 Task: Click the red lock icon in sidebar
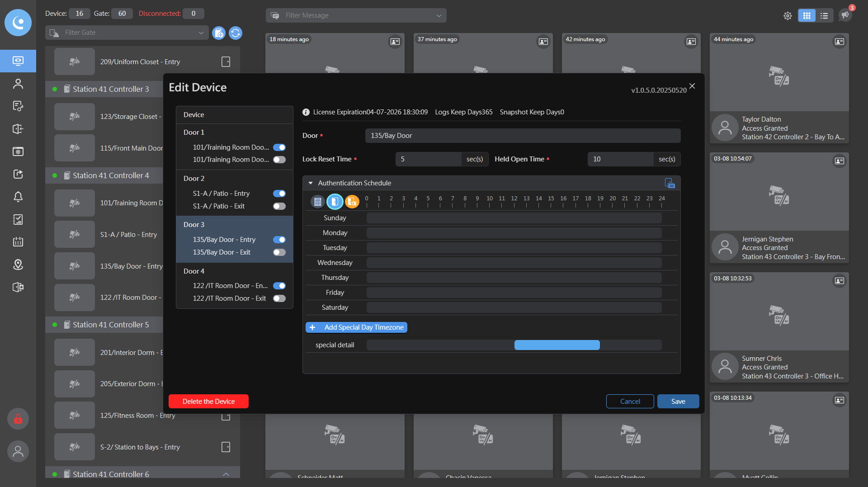(18, 419)
